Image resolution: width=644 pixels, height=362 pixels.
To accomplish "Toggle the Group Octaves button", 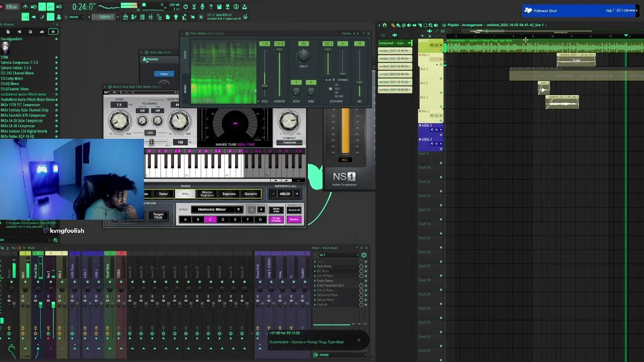I will click(276, 219).
